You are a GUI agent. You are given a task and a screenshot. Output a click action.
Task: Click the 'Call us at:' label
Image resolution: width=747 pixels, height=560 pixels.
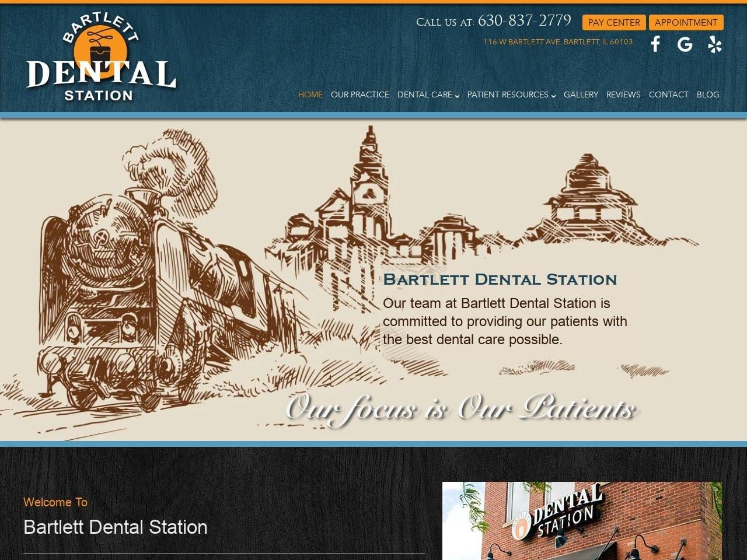coord(445,22)
